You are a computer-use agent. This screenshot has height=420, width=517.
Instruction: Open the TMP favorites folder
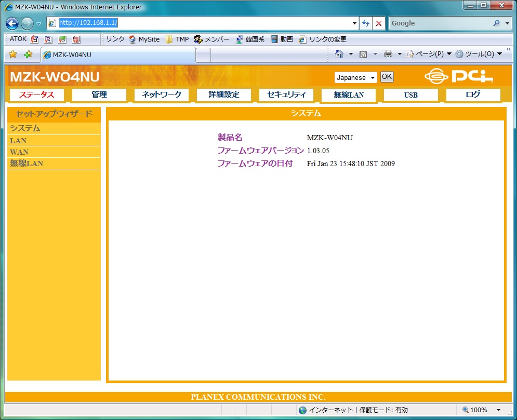coord(177,39)
